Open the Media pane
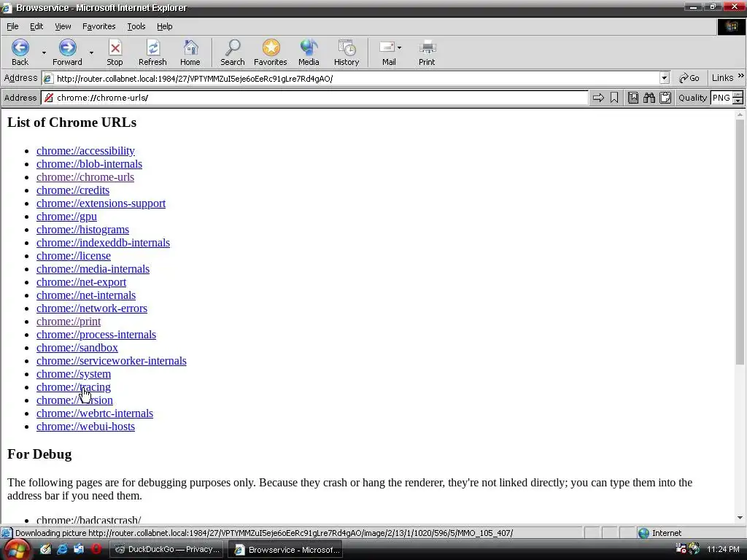The height and width of the screenshot is (560, 747). 309,52
